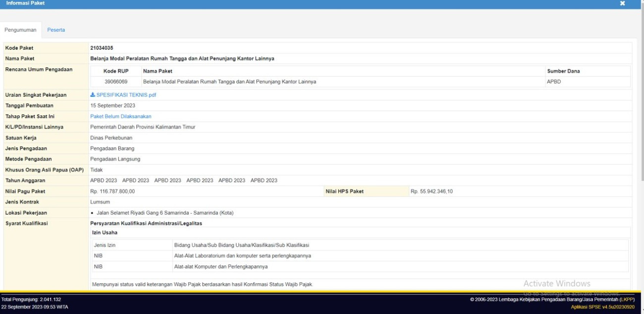Click the Nilai Pagu Paket amount
Screen dimensions: 644x314
(112, 191)
